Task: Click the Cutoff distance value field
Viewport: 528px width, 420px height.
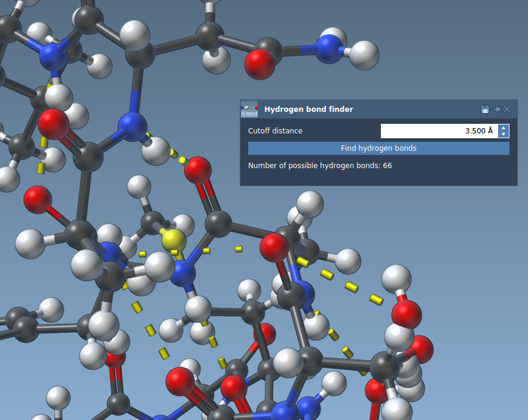Action: (x=439, y=131)
